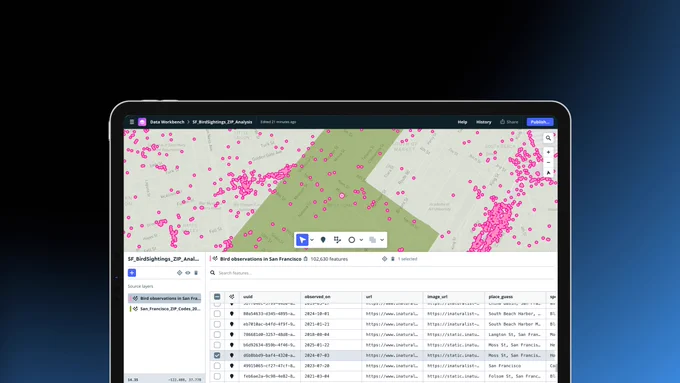This screenshot has height=383, width=680.
Task: Click SF_BirdSightings_ZIP_Analysis breadcrumb title
Action: (x=222, y=122)
